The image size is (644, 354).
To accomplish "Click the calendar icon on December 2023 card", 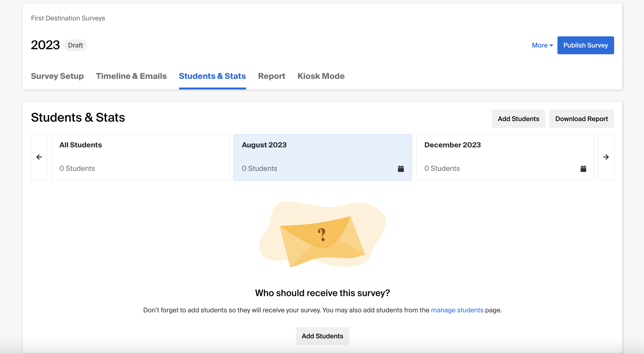I will coord(583,169).
